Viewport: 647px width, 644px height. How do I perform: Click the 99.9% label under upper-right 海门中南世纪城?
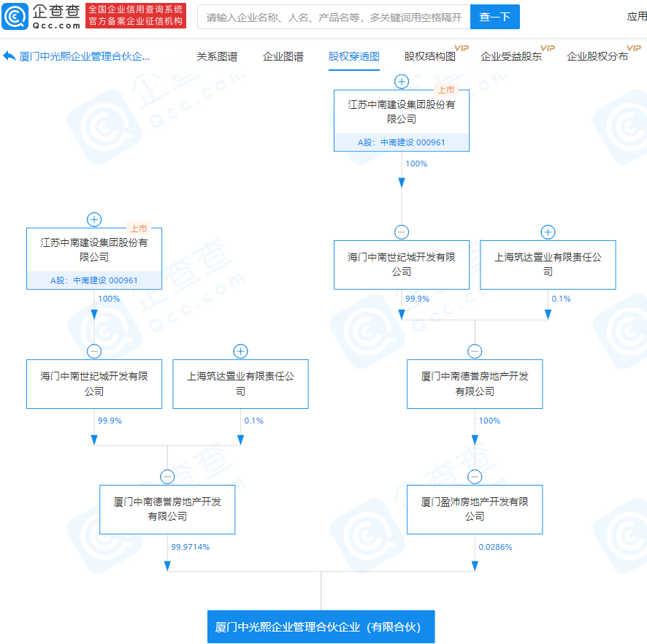(417, 299)
